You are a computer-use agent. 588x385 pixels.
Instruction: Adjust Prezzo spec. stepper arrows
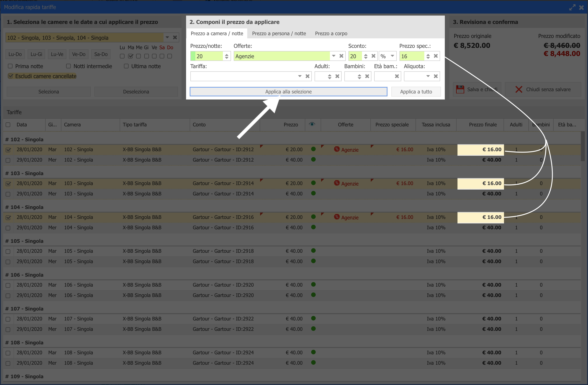(x=428, y=56)
